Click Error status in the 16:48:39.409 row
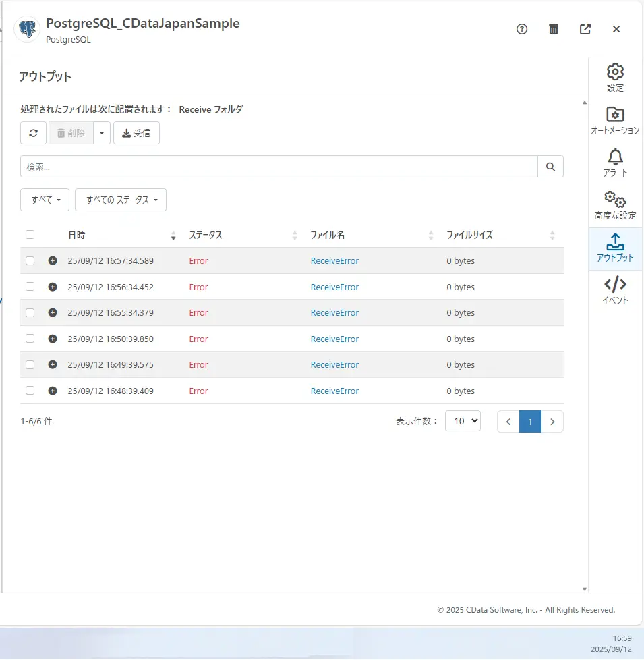The image size is (644, 660). [198, 391]
